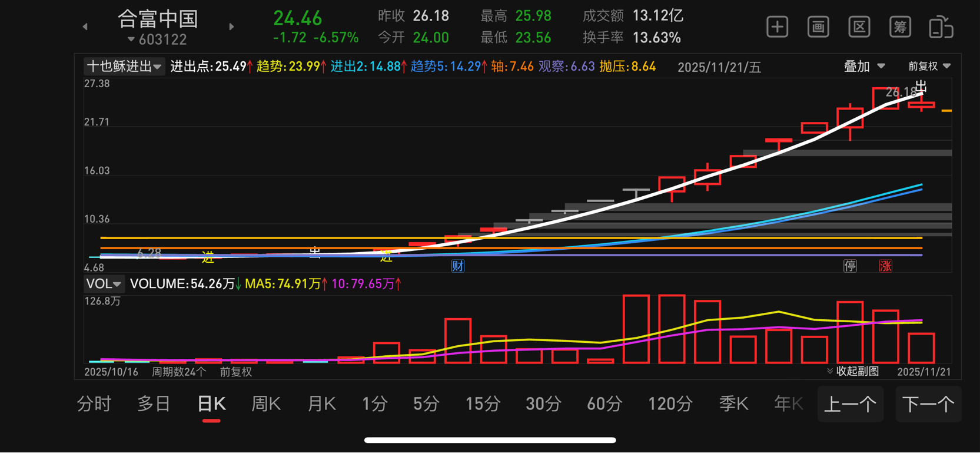Open the chip distribution (筹) icon
Screen dimensions: 980x453
pyautogui.click(x=900, y=27)
